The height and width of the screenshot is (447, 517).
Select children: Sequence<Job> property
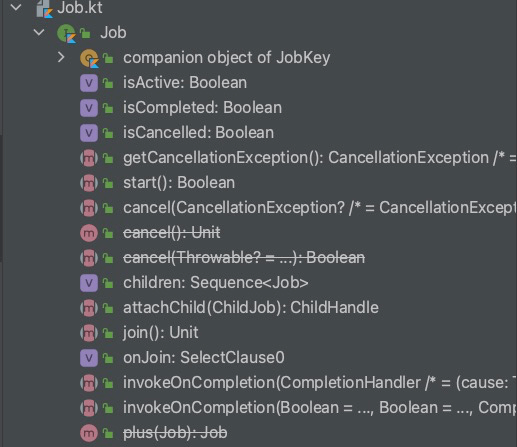216,283
